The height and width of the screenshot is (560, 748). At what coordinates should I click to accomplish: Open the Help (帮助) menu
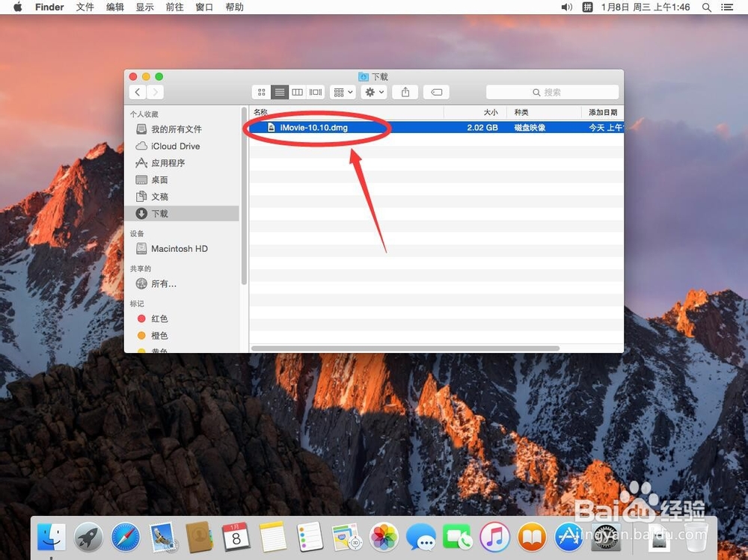click(234, 7)
